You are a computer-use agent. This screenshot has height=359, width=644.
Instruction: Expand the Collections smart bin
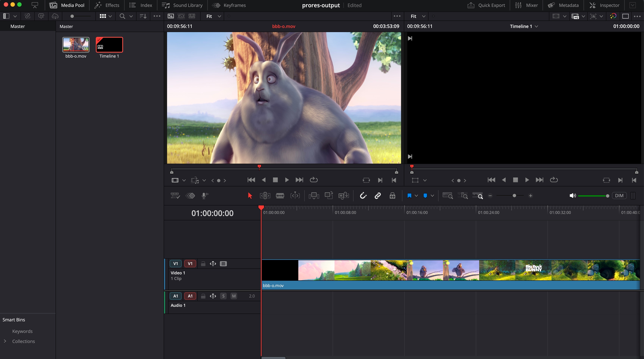5,341
